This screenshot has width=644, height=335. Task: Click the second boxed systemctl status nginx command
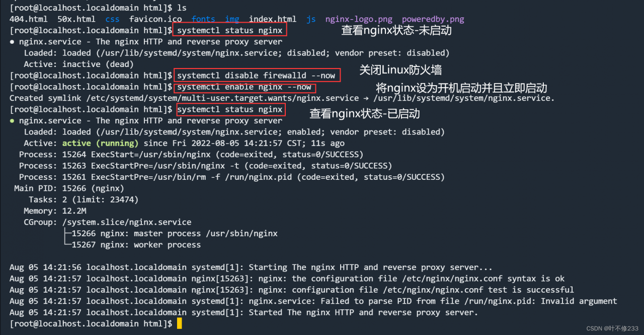click(230, 109)
